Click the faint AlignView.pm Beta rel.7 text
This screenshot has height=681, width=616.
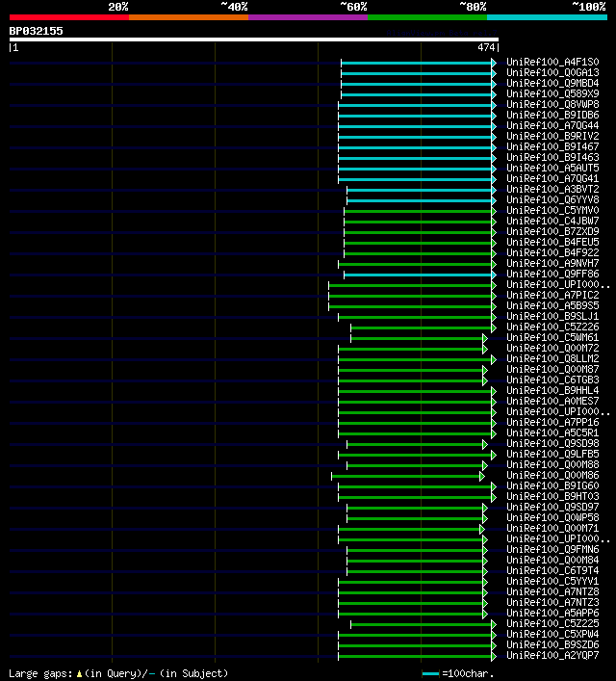pyautogui.click(x=442, y=33)
